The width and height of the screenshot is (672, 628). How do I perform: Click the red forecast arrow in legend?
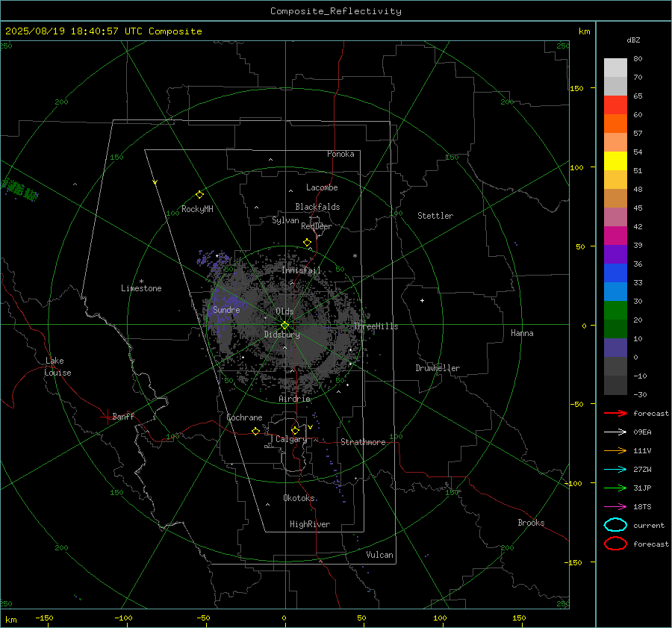point(615,413)
